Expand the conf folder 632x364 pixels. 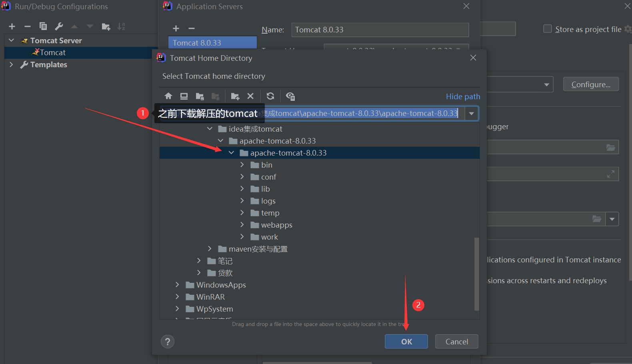coord(242,177)
